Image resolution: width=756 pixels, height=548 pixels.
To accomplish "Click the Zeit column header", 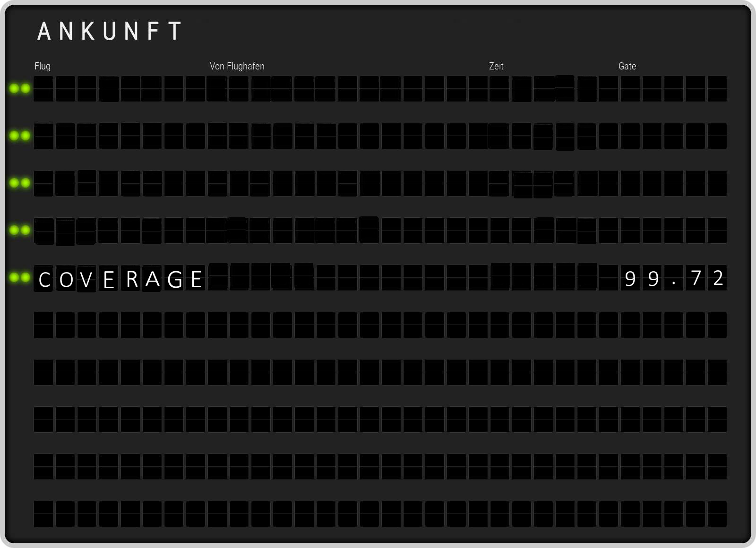I will click(x=496, y=66).
